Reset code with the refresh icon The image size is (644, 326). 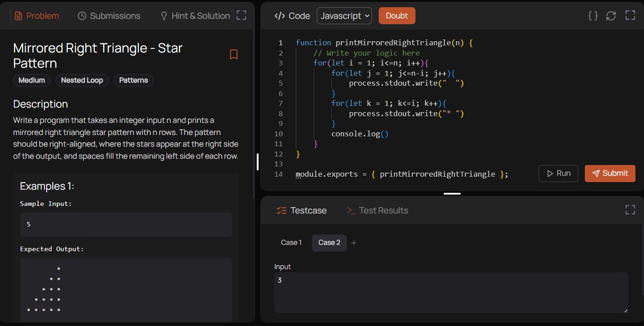click(611, 16)
